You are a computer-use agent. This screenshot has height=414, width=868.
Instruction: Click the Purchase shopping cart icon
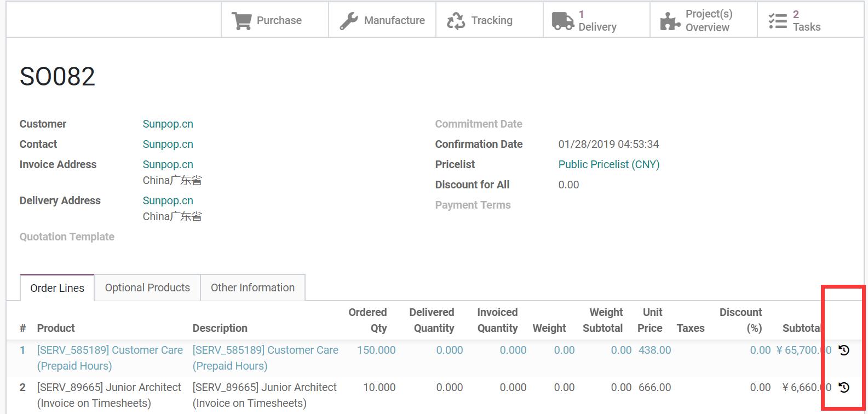point(241,21)
